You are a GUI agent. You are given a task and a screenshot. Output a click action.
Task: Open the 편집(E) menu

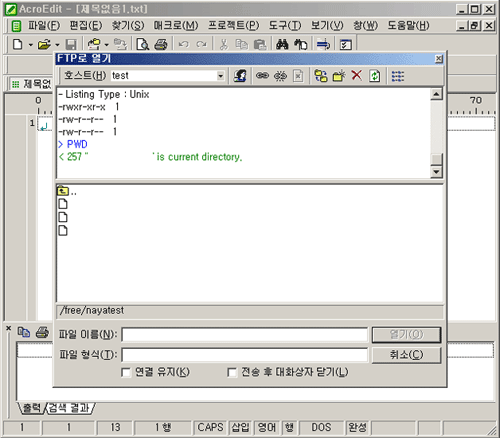point(86,25)
